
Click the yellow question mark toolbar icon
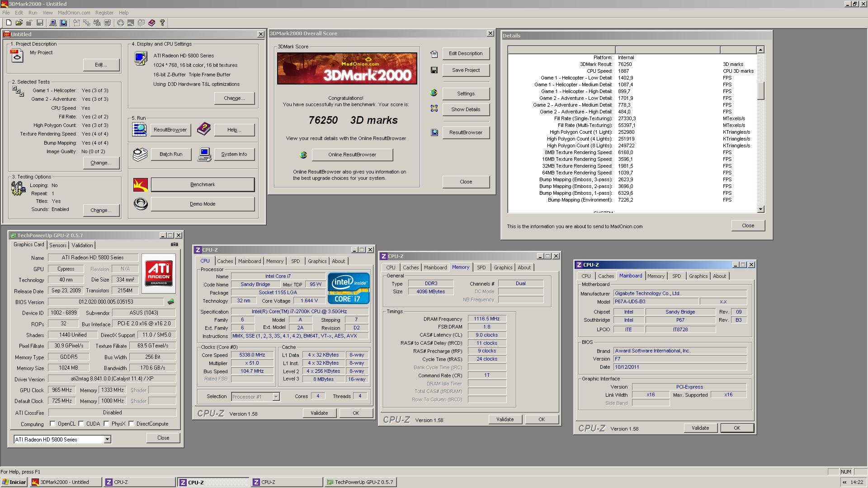(162, 23)
